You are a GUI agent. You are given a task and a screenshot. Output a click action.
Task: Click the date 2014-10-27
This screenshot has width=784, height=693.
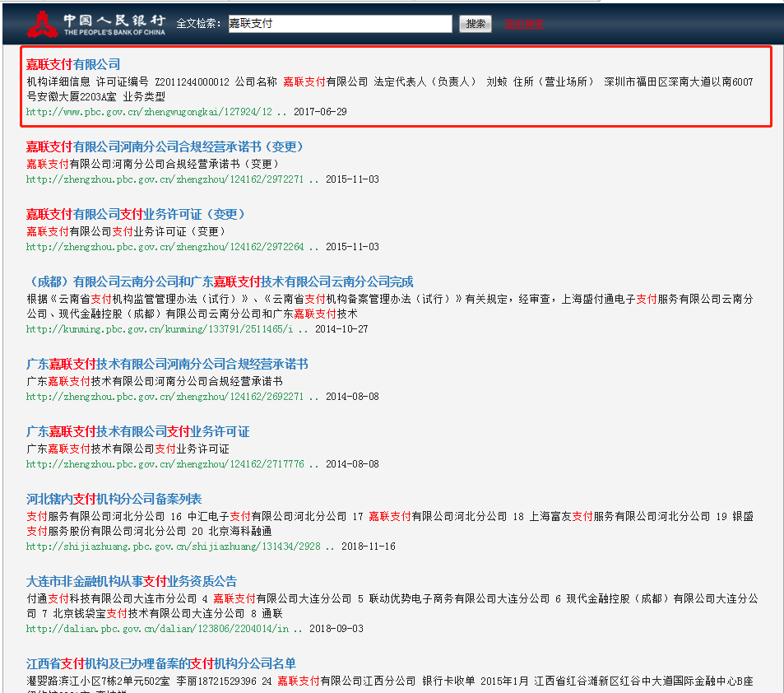(x=341, y=328)
